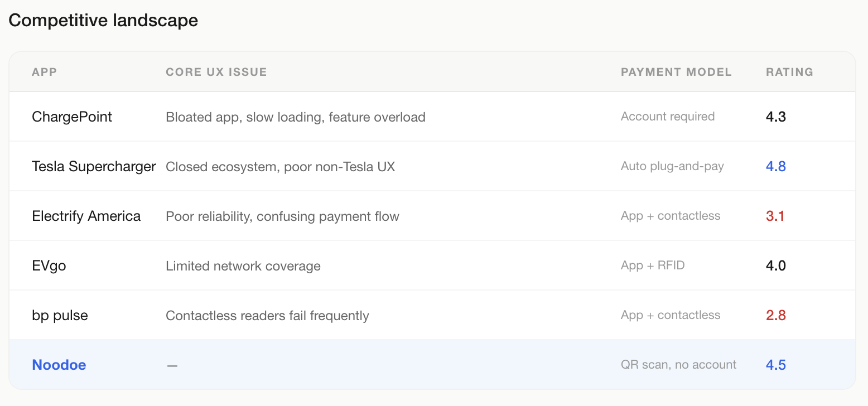Click 'Bloated app, slow loading, feature overload'
The image size is (868, 406).
pos(296,117)
